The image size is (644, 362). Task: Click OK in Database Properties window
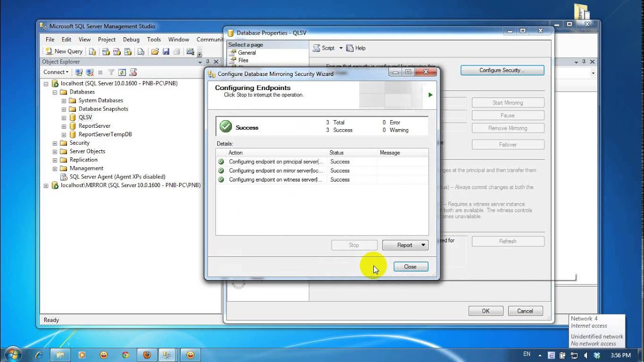[486, 311]
